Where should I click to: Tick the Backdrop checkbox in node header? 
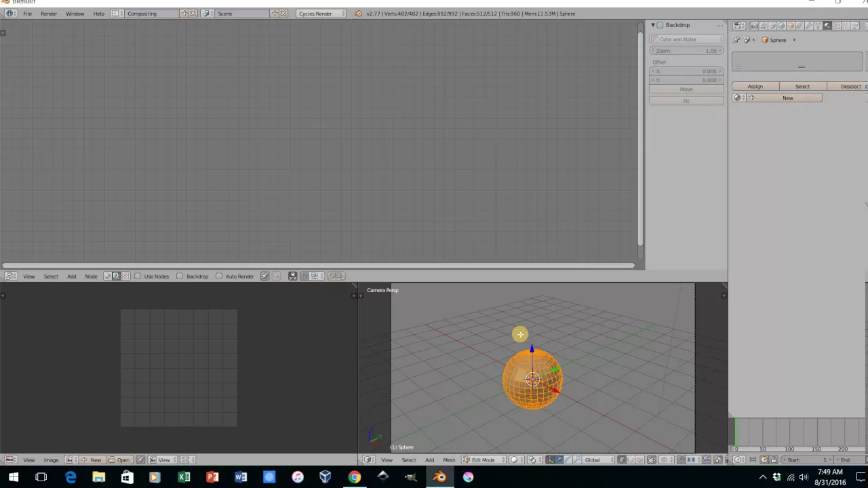point(180,276)
